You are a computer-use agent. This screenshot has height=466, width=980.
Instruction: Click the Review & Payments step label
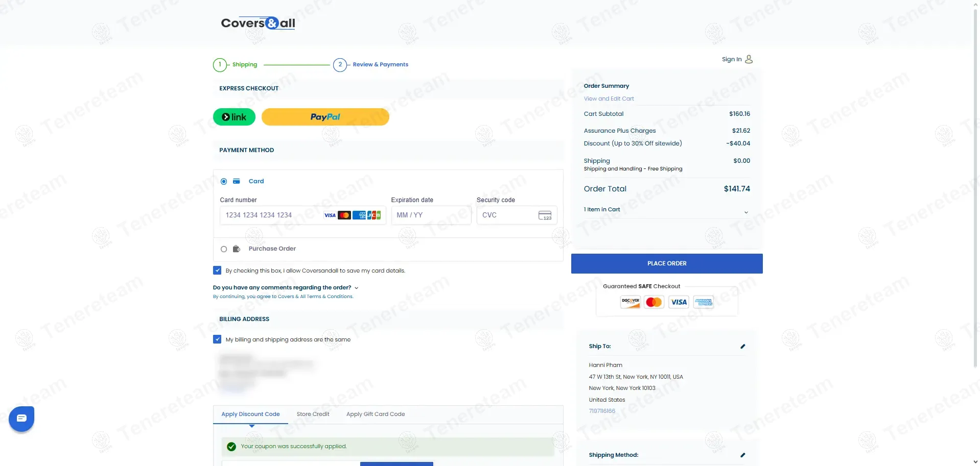[381, 65]
